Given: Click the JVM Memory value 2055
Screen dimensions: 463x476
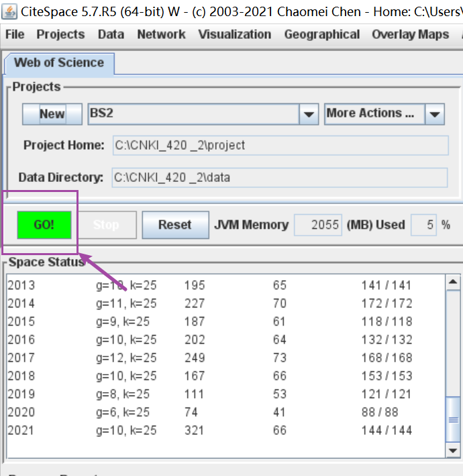Looking at the screenshot, I should 318,225.
